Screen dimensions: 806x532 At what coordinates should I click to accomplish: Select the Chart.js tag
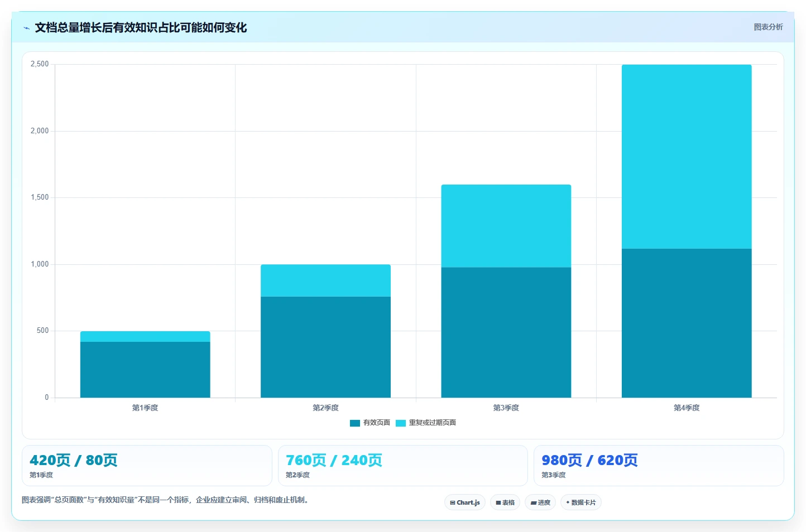point(465,502)
